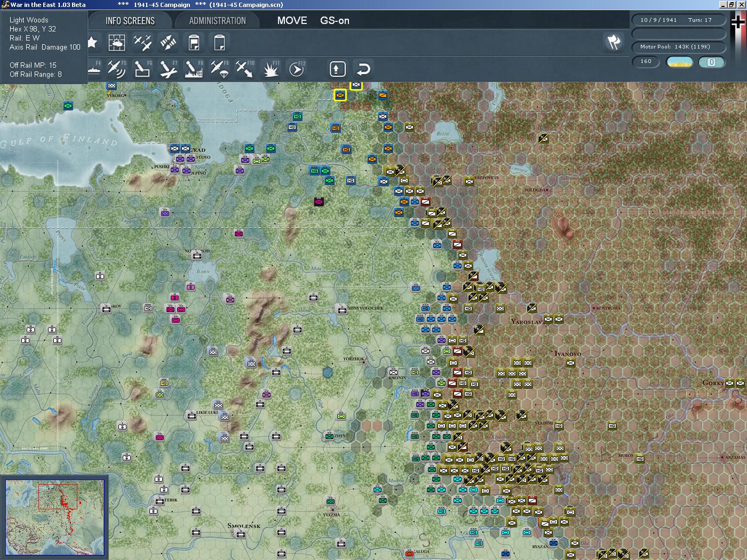Click the Gorky city label
This screenshot has width=747, height=560.
713,383
